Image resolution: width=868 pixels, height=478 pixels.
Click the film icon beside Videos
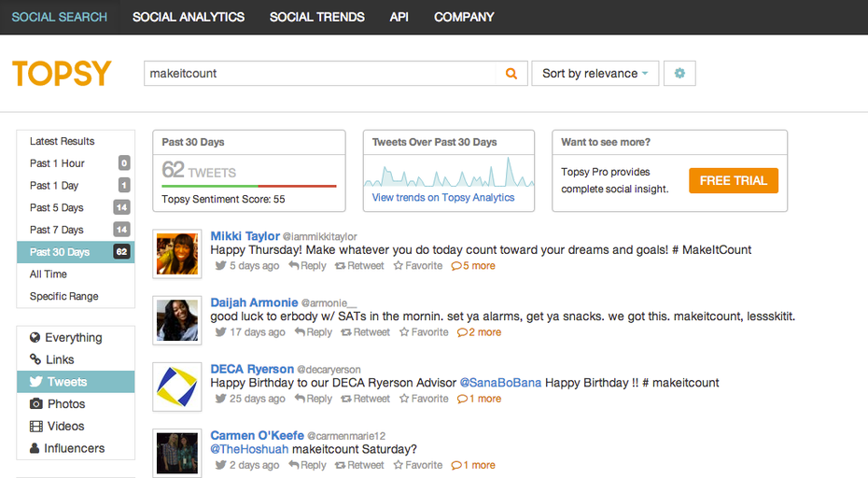click(36, 426)
